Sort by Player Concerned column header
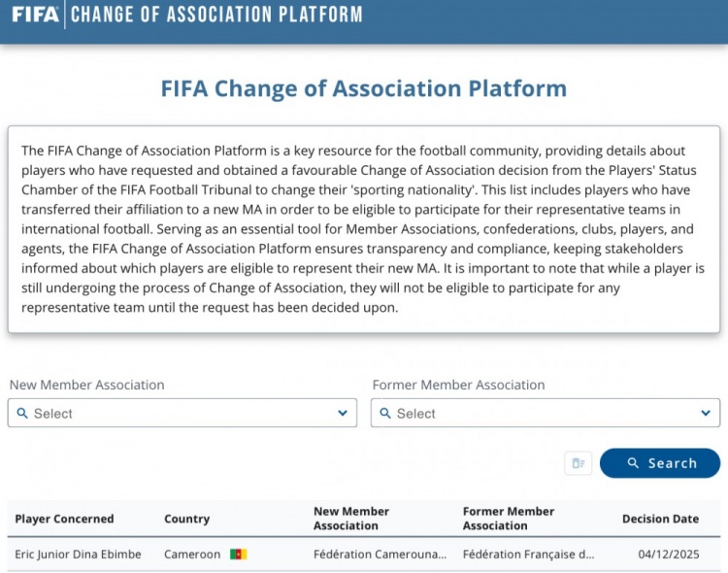The width and height of the screenshot is (728, 573). pyautogui.click(x=64, y=519)
